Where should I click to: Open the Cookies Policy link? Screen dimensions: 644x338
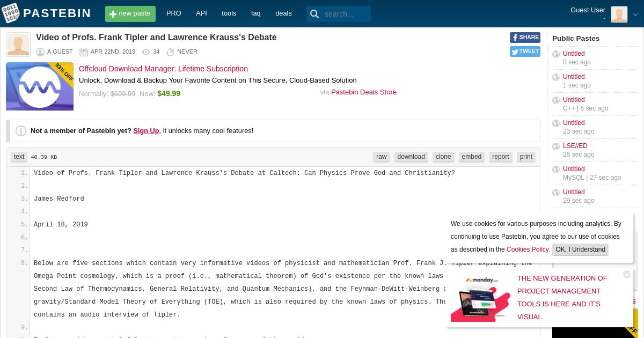click(528, 249)
